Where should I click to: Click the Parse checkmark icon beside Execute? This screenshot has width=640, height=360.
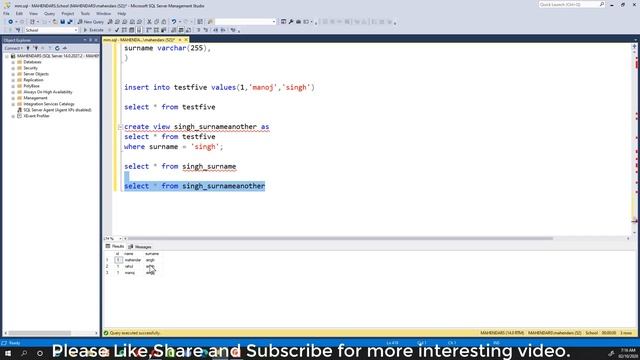point(117,30)
